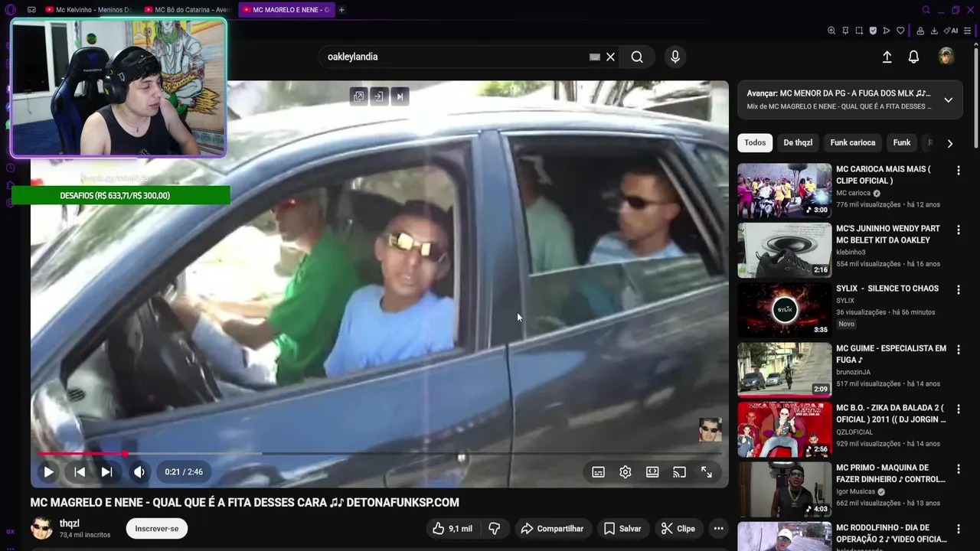Viewport: 980px width, 551px height.
Task: Select the Funk carioca filter chip
Action: (853, 143)
